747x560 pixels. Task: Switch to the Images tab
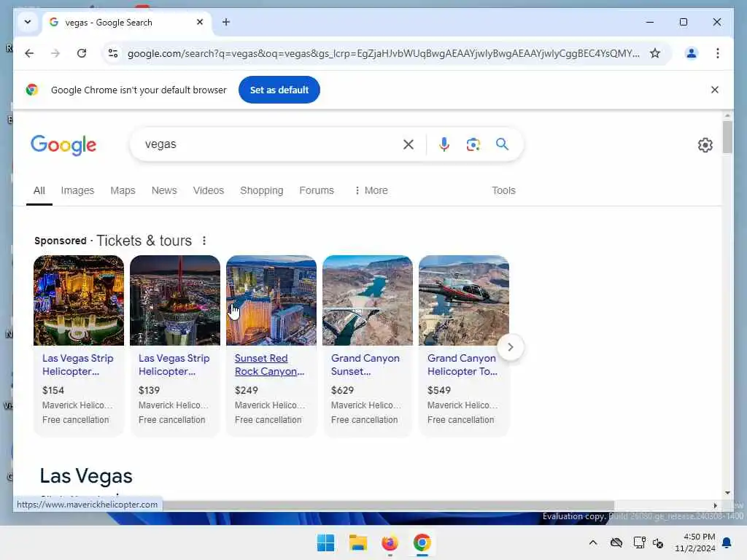pos(77,190)
